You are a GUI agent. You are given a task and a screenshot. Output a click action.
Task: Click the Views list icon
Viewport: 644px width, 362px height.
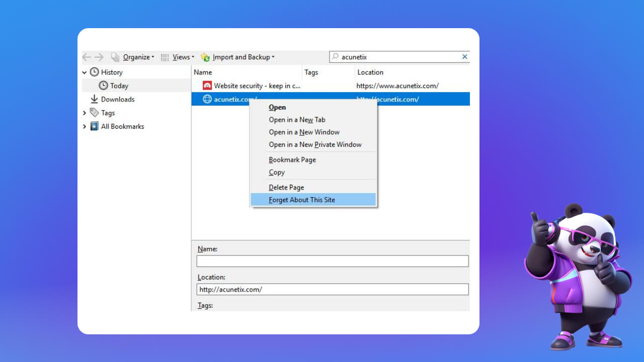pyautogui.click(x=165, y=57)
